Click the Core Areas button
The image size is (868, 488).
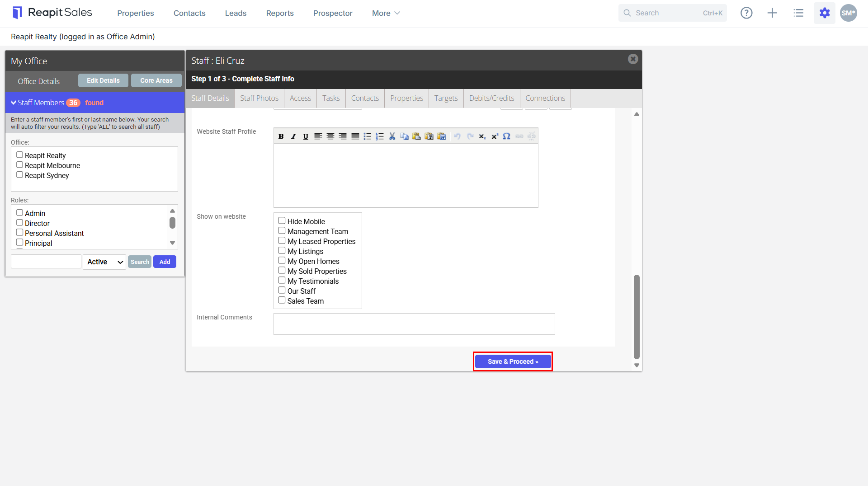click(x=156, y=81)
